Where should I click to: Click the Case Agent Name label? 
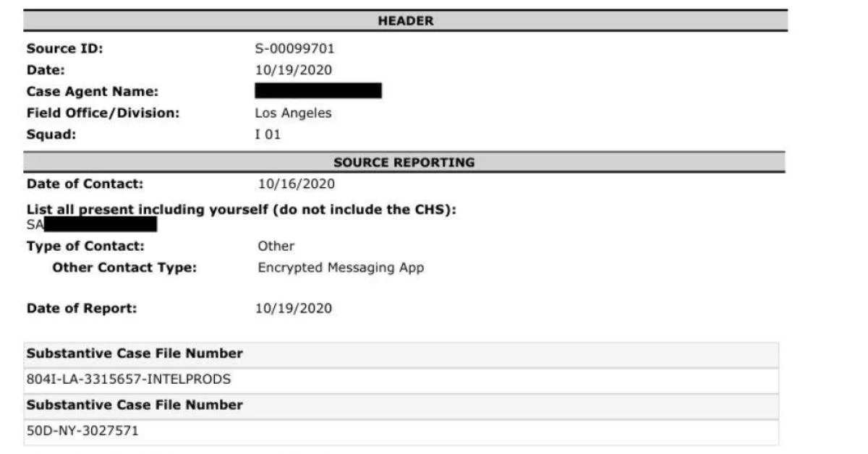pyautogui.click(x=93, y=92)
